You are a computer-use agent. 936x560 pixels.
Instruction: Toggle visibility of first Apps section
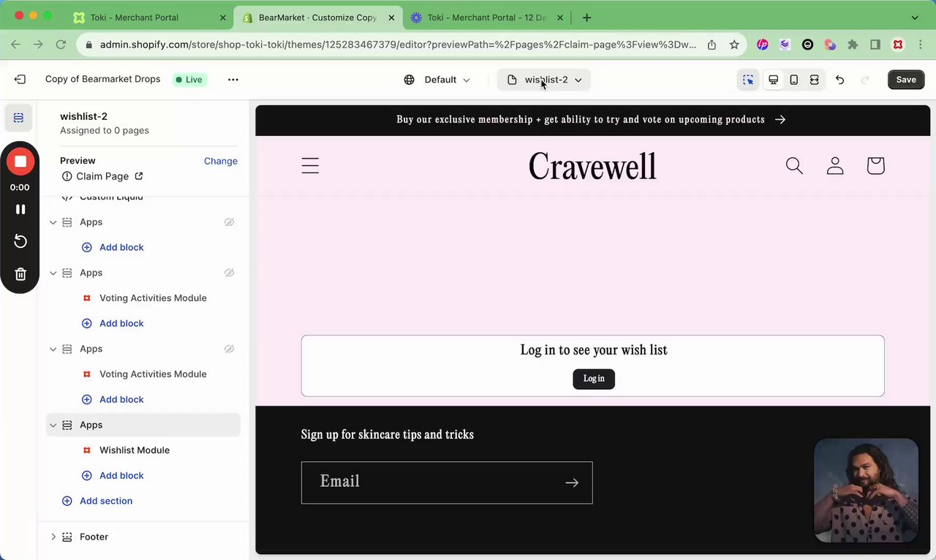tap(229, 222)
